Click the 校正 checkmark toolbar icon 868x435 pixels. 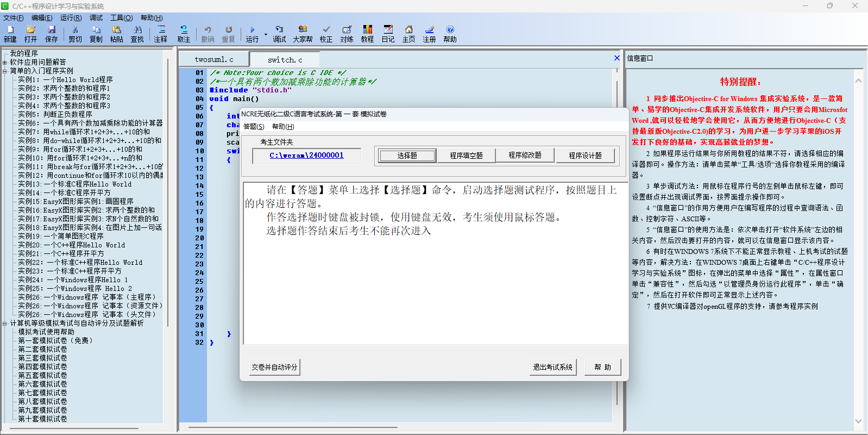coord(326,34)
